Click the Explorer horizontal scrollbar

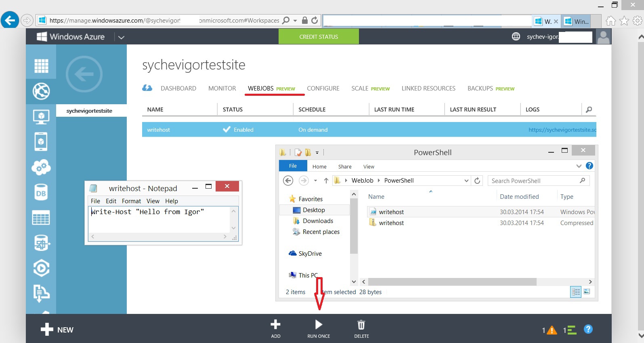click(x=452, y=282)
